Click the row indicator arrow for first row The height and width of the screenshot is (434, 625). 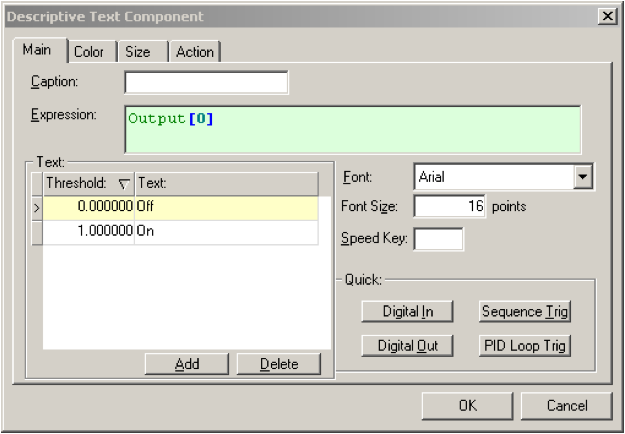[37, 207]
